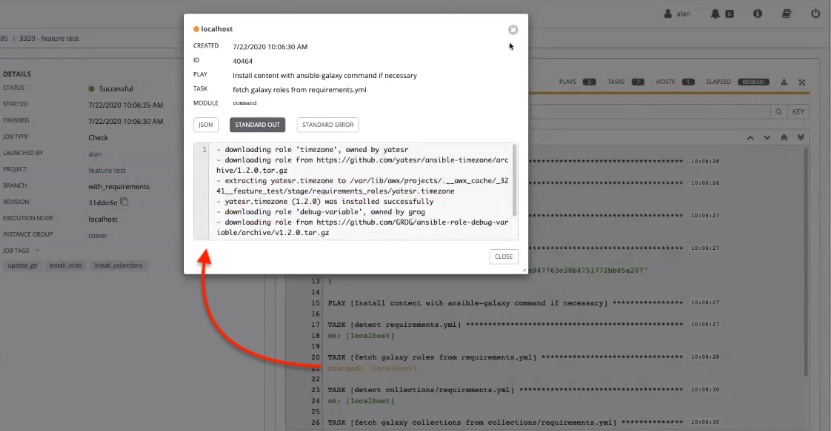This screenshot has height=431, width=831.
Task: Open launched-by user alan link
Action: pyautogui.click(x=95, y=154)
